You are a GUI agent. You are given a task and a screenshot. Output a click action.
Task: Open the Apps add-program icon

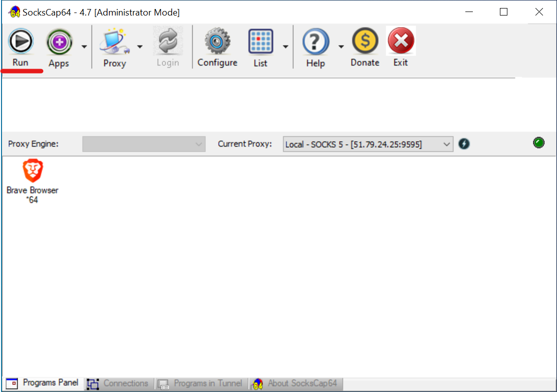[x=59, y=42]
